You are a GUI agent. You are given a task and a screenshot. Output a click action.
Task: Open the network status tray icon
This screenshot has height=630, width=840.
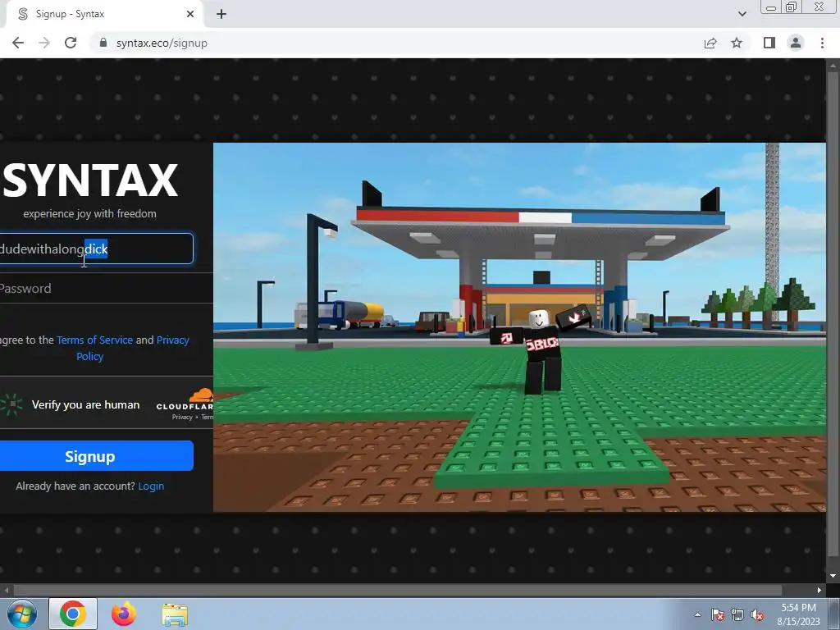tap(737, 614)
